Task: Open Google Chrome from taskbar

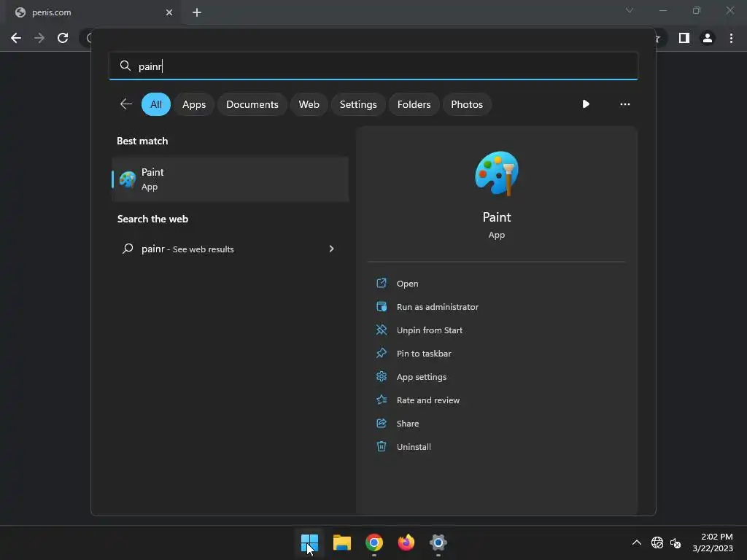Action: click(374, 542)
